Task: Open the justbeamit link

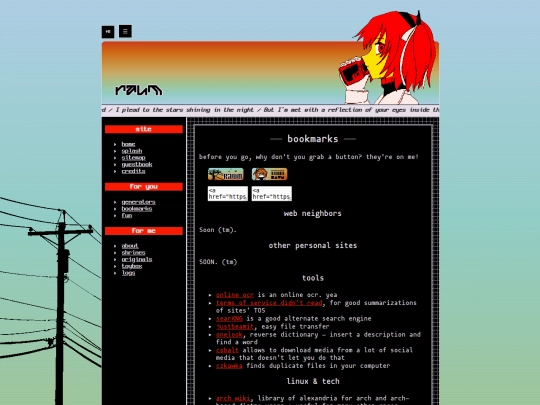Action: click(x=235, y=326)
